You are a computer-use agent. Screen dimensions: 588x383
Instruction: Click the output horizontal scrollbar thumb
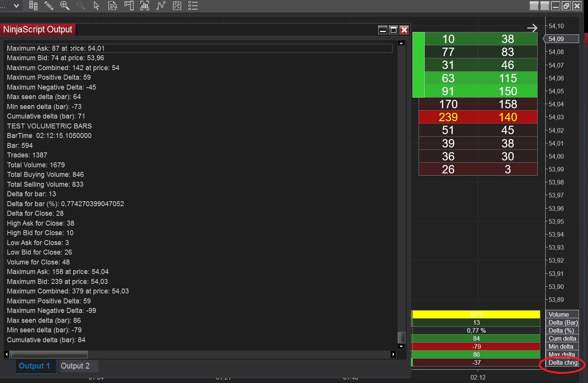pos(49,354)
